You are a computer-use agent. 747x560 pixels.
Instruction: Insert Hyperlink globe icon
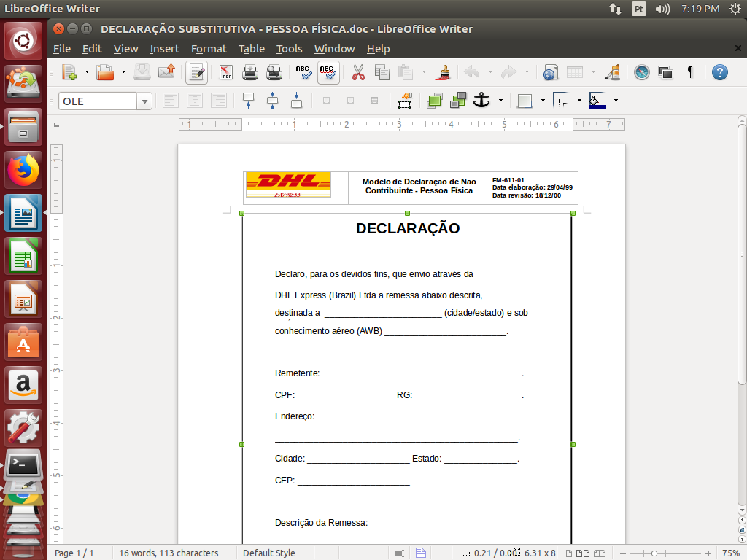pos(550,72)
